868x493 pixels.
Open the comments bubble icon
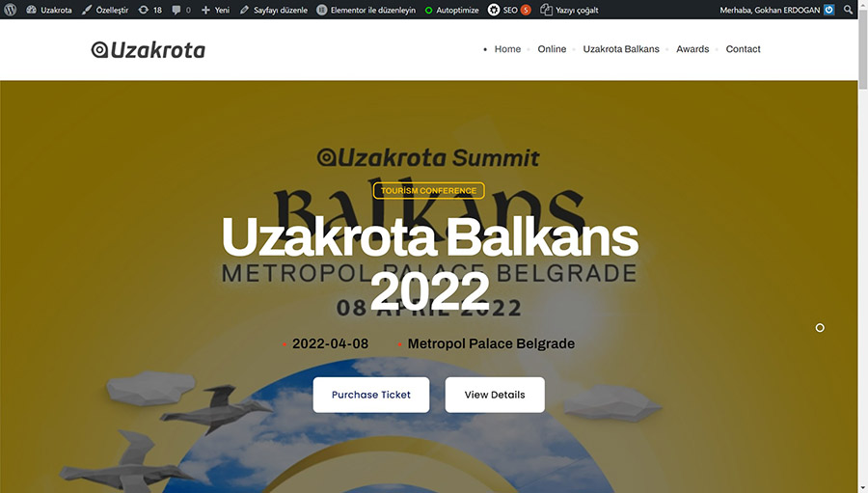click(x=176, y=10)
